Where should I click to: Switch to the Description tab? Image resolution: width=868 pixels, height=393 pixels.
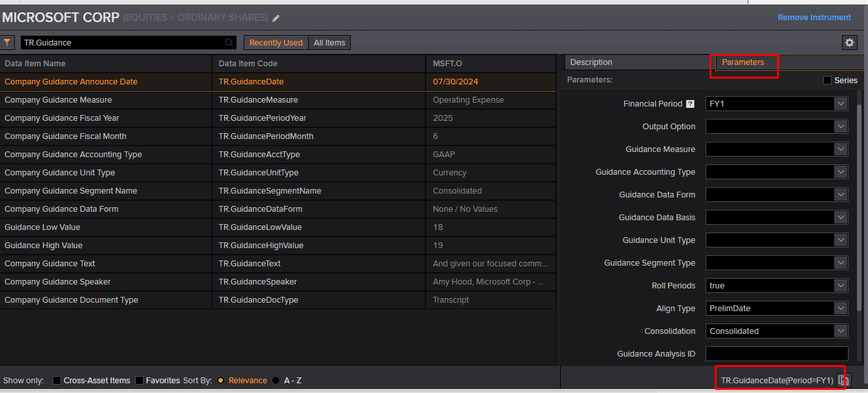(x=639, y=62)
